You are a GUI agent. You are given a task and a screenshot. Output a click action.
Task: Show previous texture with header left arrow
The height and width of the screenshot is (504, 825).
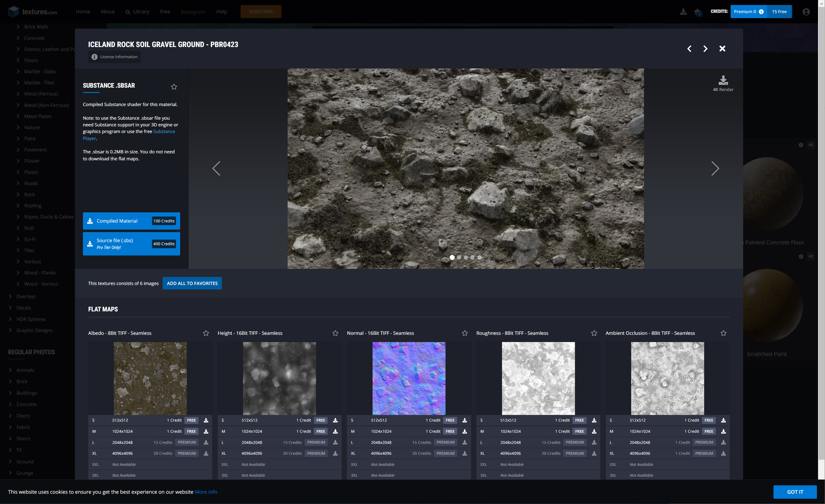tap(689, 49)
